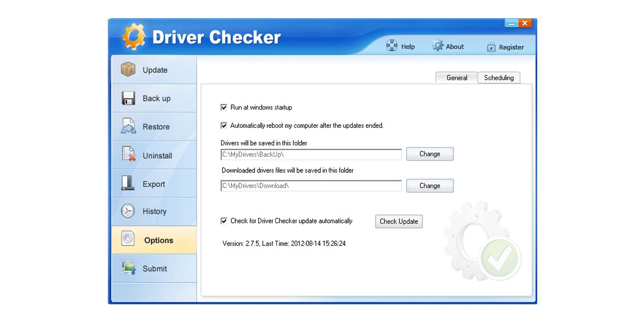The image size is (644, 322).
Task: Click the Update box icon in sidebar
Action: [x=128, y=70]
